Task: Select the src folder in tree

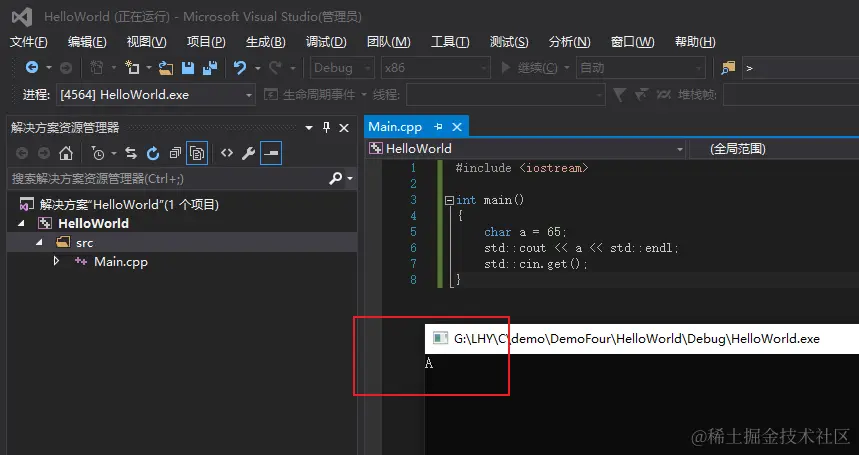Action: (84, 243)
